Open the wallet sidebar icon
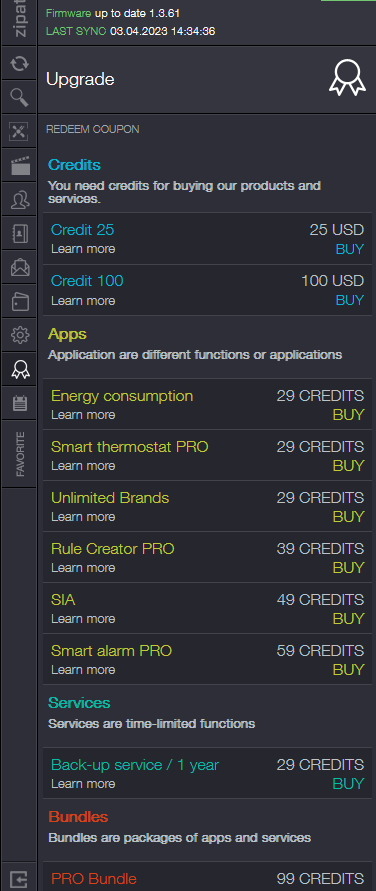 click(x=19, y=302)
